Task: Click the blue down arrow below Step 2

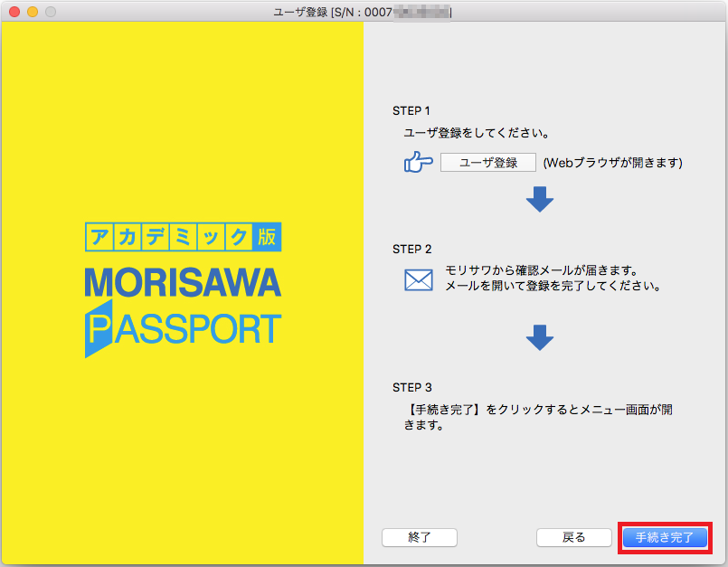Action: coord(539,337)
